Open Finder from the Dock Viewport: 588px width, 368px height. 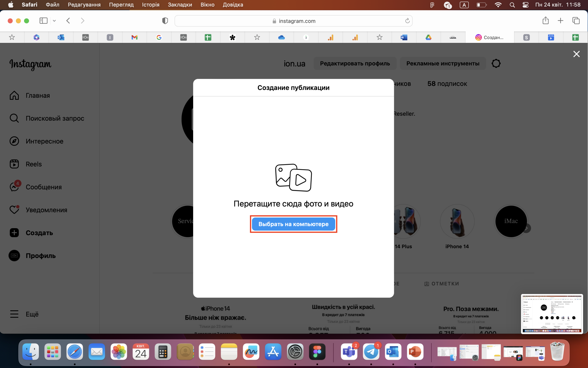[31, 352]
